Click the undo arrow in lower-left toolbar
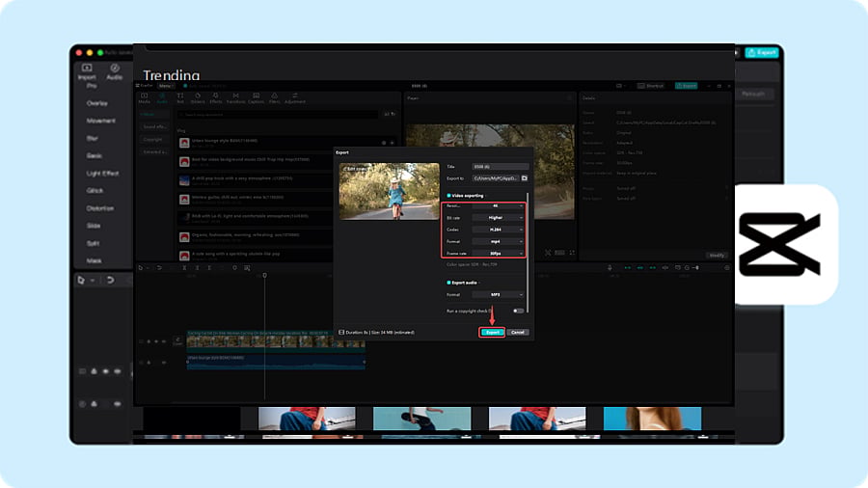 (110, 280)
